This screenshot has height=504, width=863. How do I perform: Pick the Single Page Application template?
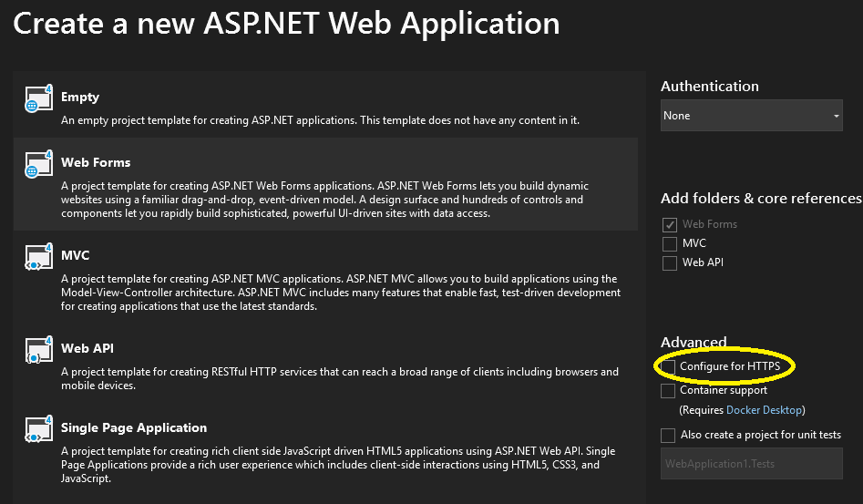point(134,427)
